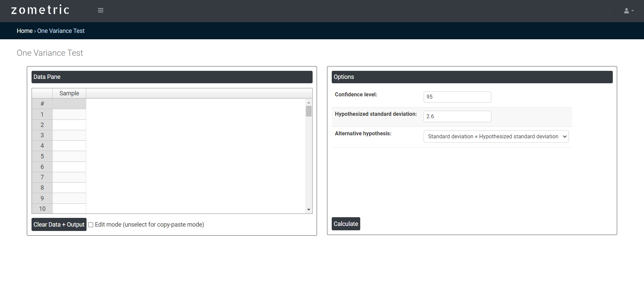Go to Home breadcrumb link
Image resolution: width=644 pixels, height=283 pixels.
pyautogui.click(x=24, y=31)
